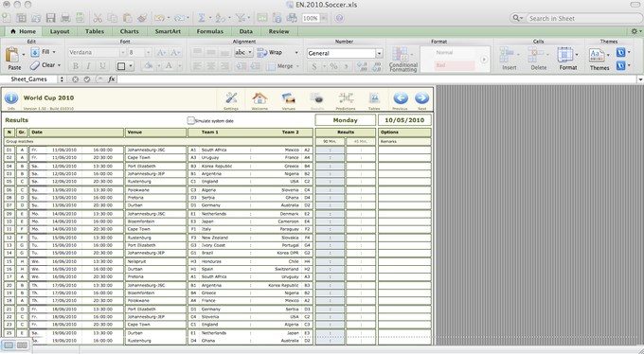Open the Themes dropdown arrow

point(608,55)
